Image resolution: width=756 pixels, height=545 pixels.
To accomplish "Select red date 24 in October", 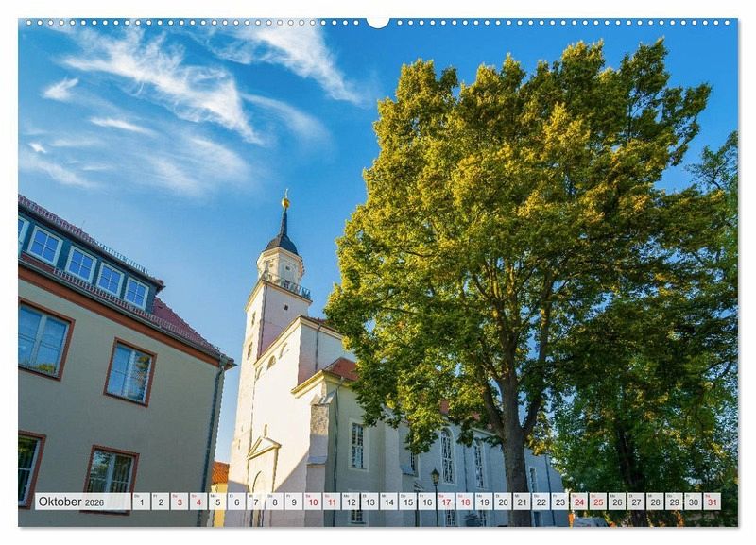I will 578,502.
